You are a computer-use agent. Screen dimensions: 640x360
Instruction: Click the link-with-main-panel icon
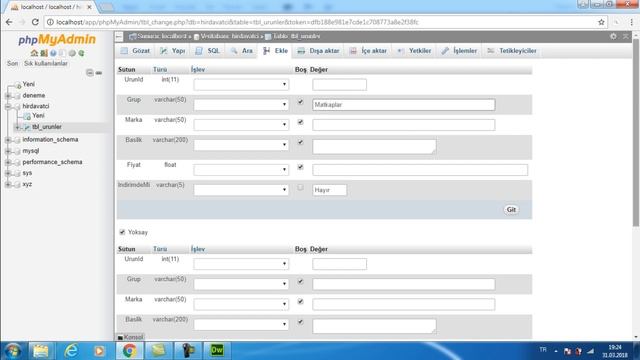pos(99,73)
